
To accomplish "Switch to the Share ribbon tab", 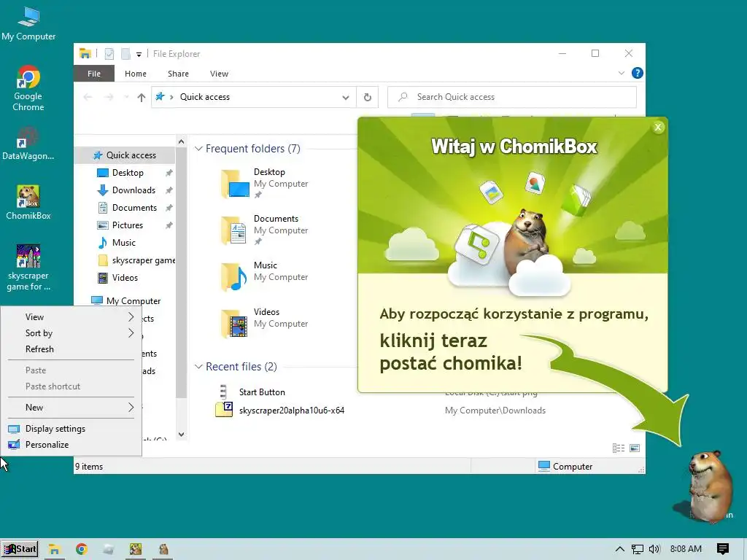I will 178,74.
